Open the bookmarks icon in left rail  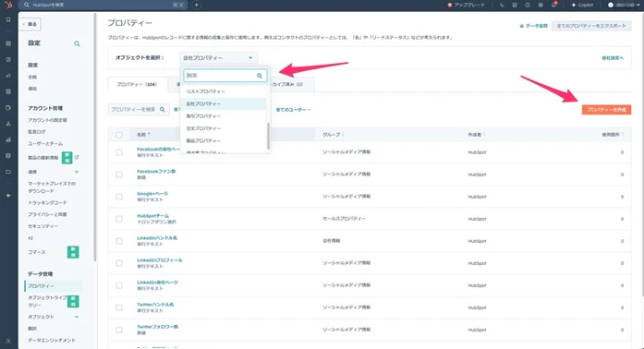click(x=8, y=19)
